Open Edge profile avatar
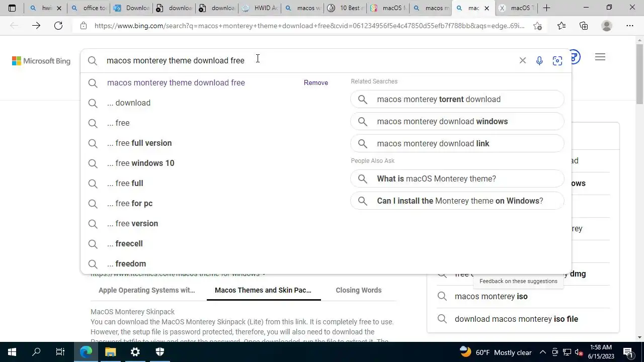Screen dimensions: 644x362 607,26
